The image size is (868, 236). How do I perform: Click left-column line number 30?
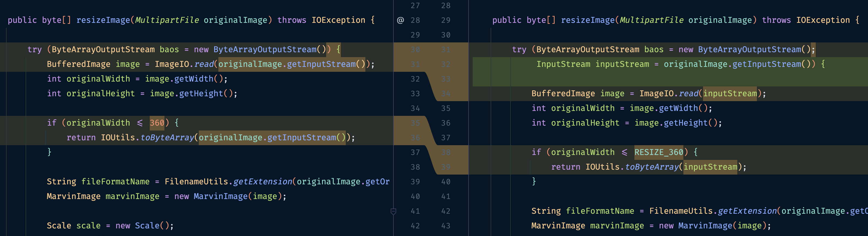tap(415, 50)
